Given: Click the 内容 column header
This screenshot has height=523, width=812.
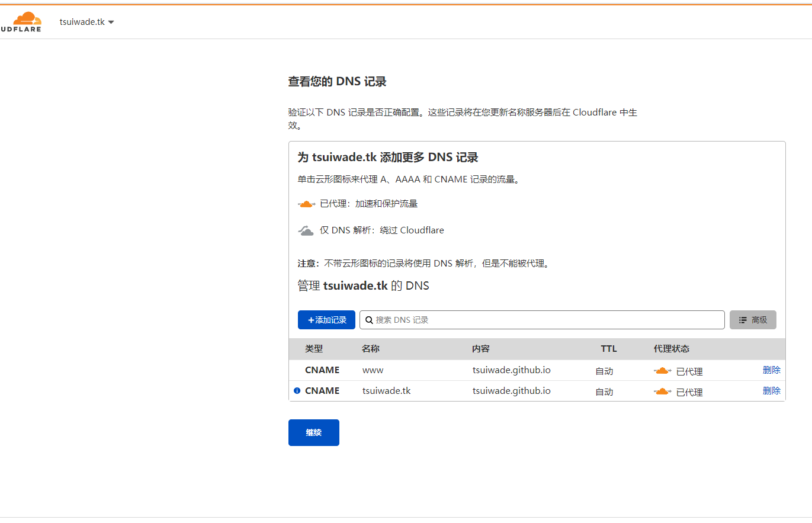Looking at the screenshot, I should [x=481, y=349].
